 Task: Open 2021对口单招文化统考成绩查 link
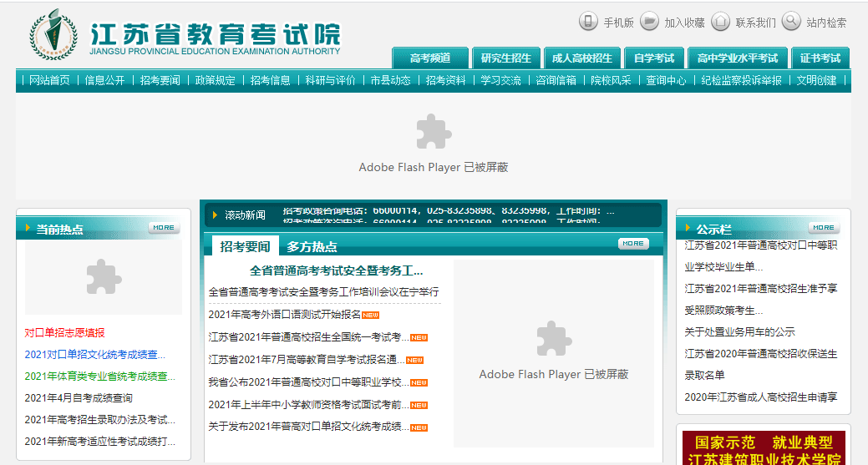coord(94,355)
